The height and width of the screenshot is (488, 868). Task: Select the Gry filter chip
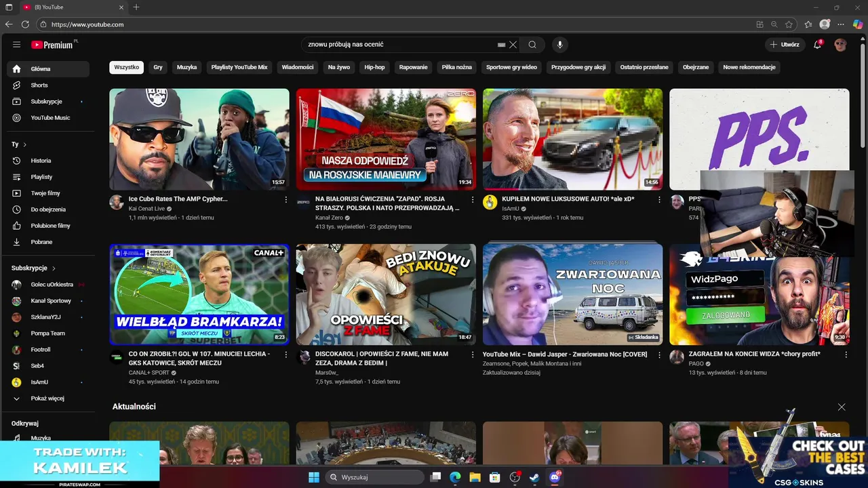coord(158,67)
